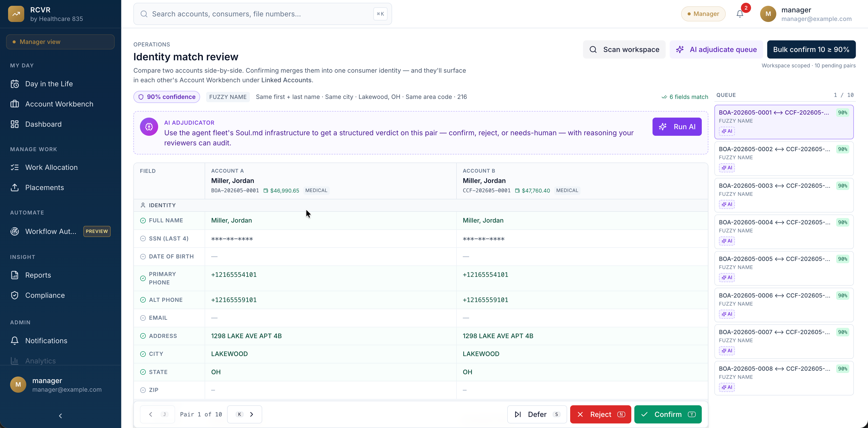Viewport: 868px width, 428px height.
Task: Open header notifications bell
Action: [740, 14]
